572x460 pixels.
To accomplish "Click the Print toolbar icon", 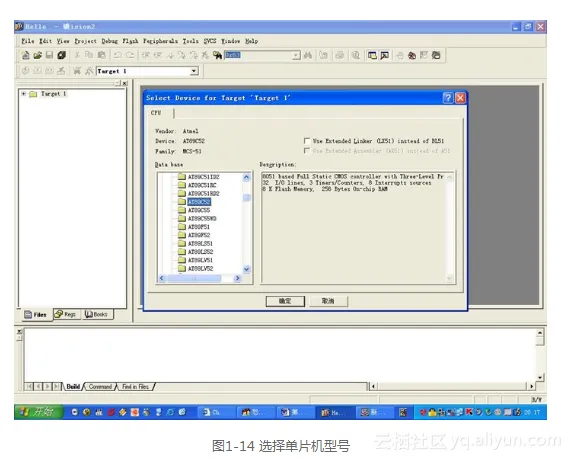I will (340, 55).
